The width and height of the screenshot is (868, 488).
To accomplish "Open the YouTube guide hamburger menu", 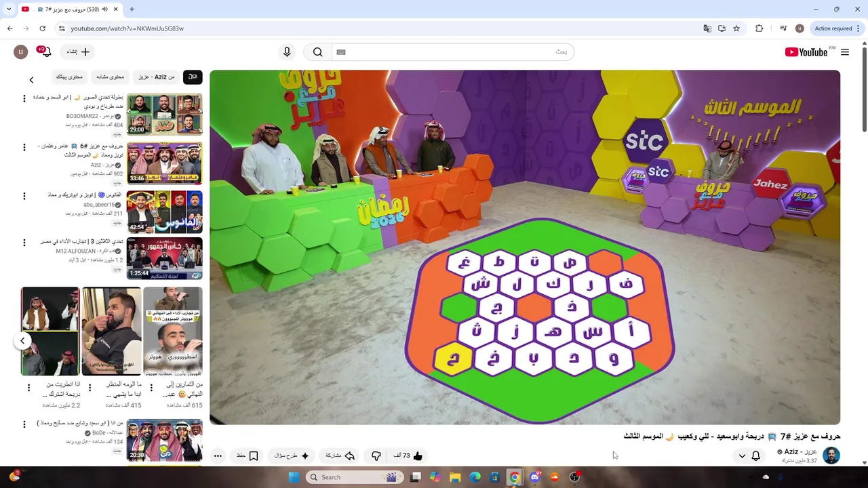I will [x=845, y=52].
